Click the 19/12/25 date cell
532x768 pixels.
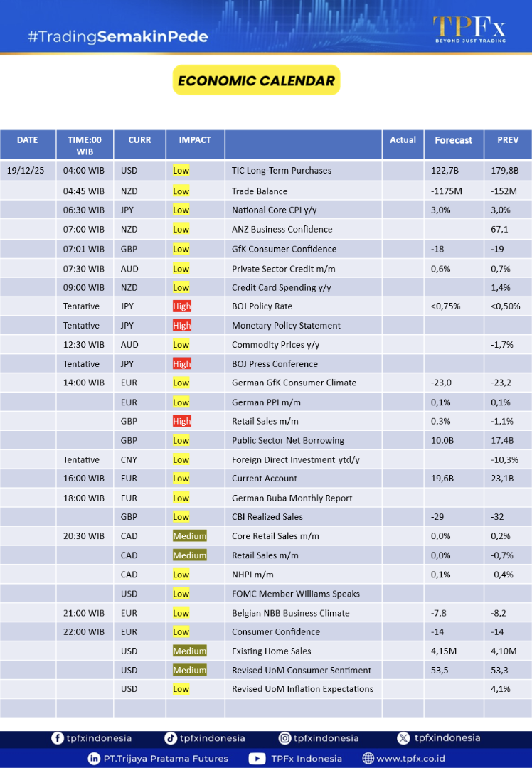(x=26, y=171)
